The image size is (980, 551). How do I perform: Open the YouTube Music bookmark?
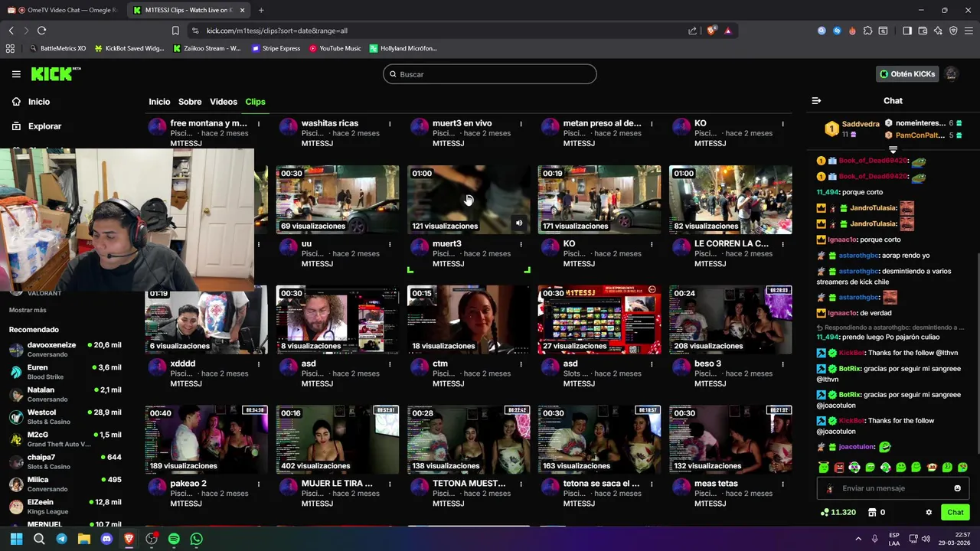(335, 48)
